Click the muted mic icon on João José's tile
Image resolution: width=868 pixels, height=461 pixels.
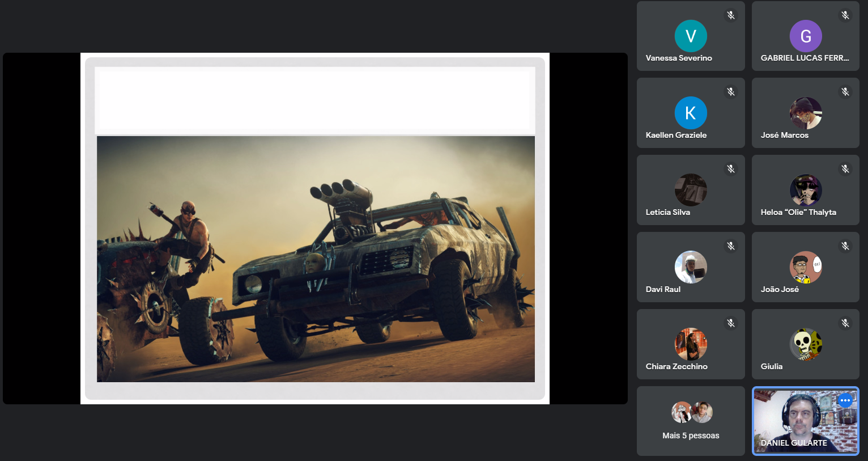[845, 246]
